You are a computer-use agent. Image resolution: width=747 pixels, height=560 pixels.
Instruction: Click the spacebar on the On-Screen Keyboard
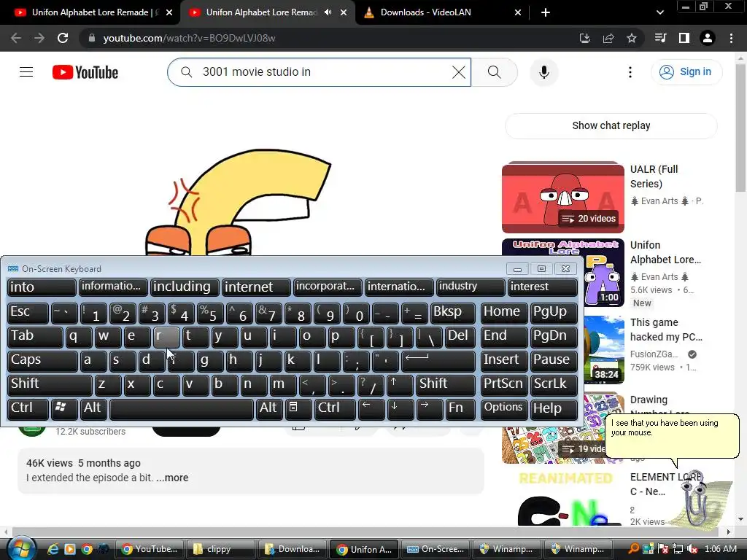coord(181,408)
